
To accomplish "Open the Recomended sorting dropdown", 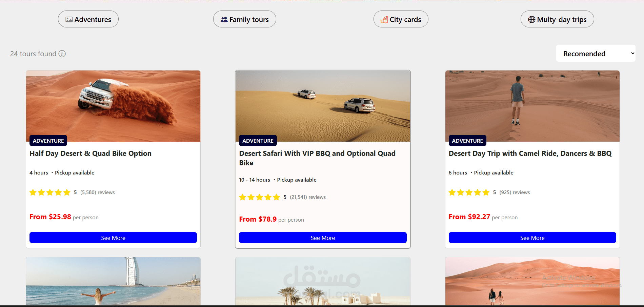I will click(596, 53).
